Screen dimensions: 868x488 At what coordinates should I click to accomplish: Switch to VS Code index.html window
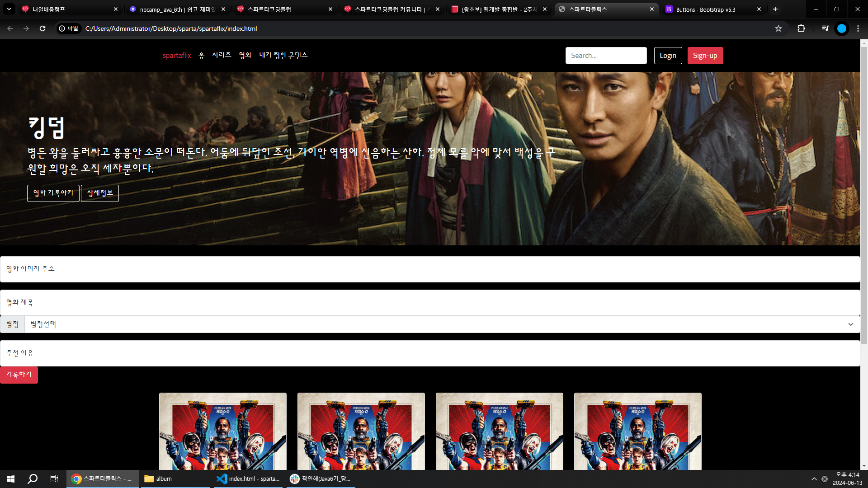pos(248,479)
